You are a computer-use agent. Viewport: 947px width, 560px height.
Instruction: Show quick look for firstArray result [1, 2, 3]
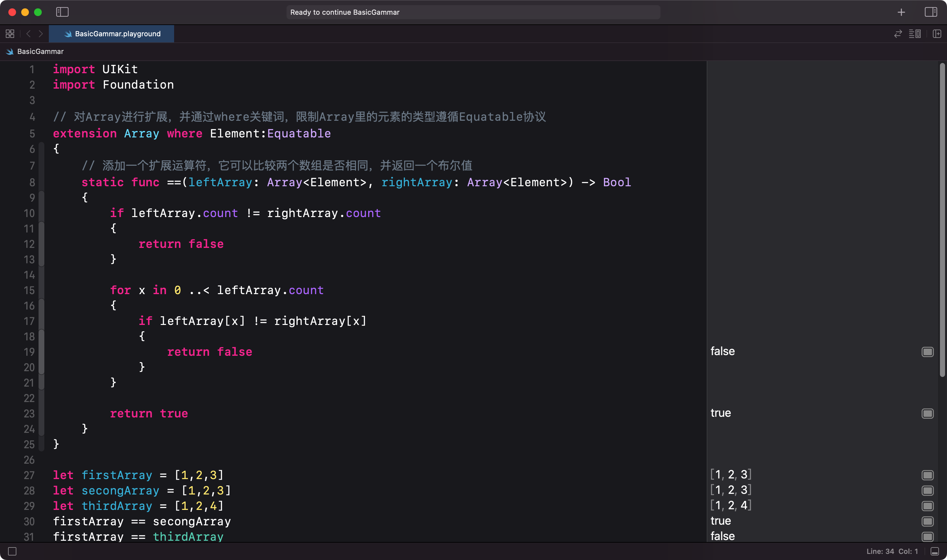coord(927,475)
